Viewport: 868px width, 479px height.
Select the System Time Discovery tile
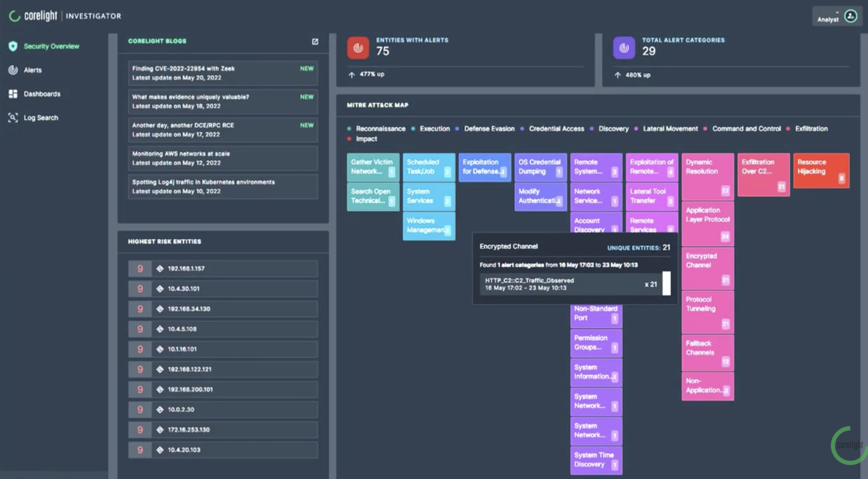pyautogui.click(x=596, y=460)
